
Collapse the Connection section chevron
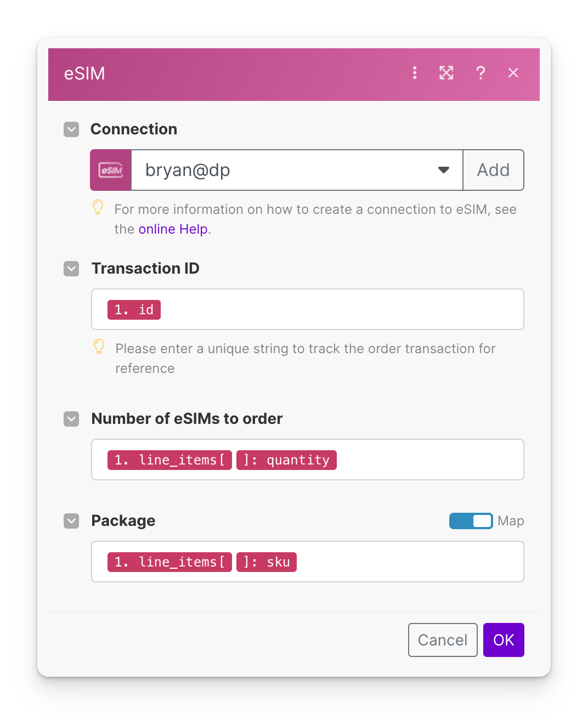pyautogui.click(x=71, y=129)
